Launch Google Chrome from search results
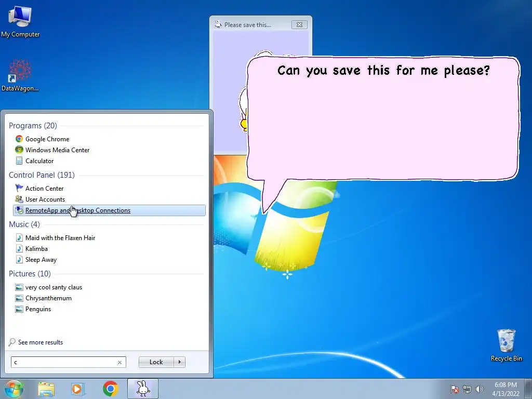The height and width of the screenshot is (399, 532). (109, 139)
